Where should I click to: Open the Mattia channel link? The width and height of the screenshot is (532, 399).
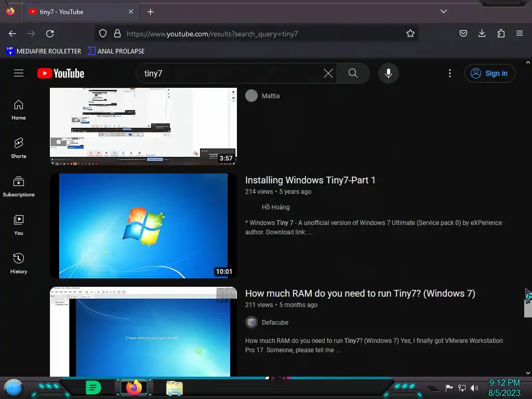pyautogui.click(x=271, y=96)
